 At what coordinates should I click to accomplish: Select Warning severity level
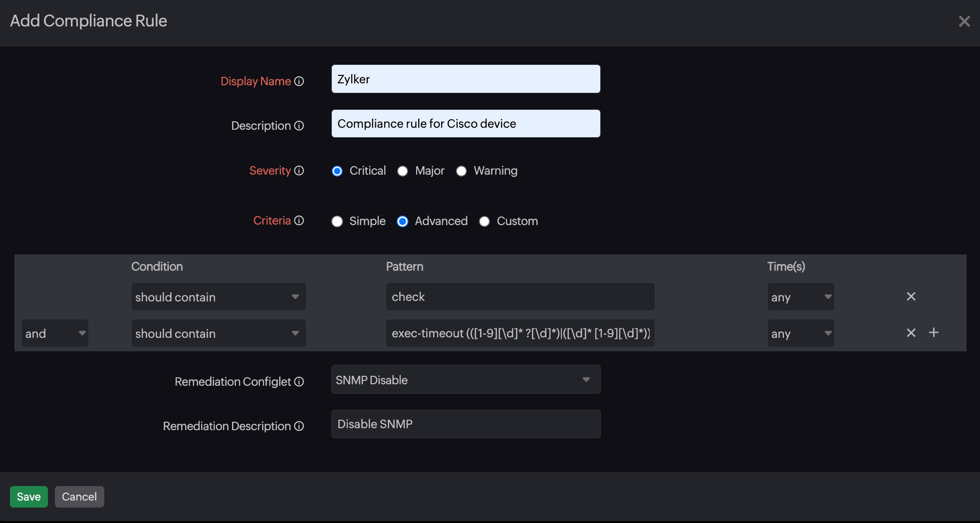[461, 171]
